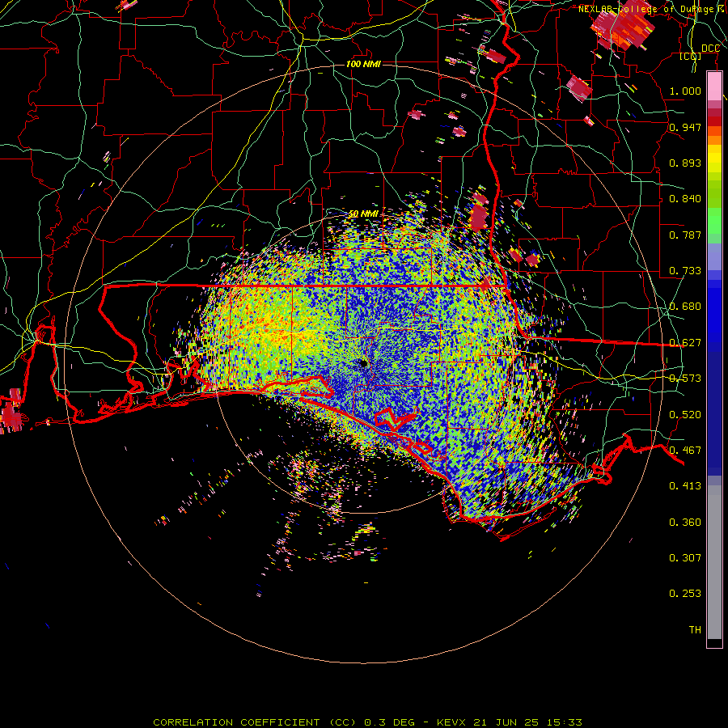Image resolution: width=728 pixels, height=728 pixels.
Task: Click the 50 NMI range ring label
Action: (363, 214)
